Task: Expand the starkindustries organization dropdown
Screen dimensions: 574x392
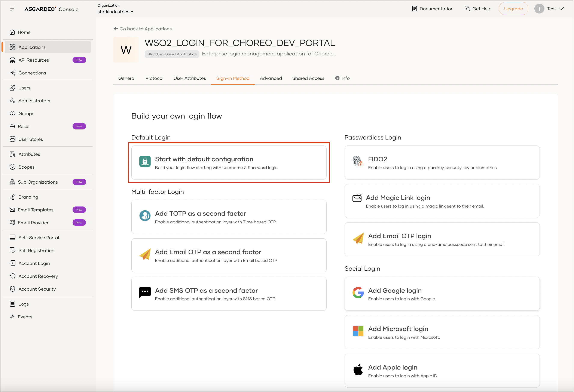Action: (x=115, y=12)
